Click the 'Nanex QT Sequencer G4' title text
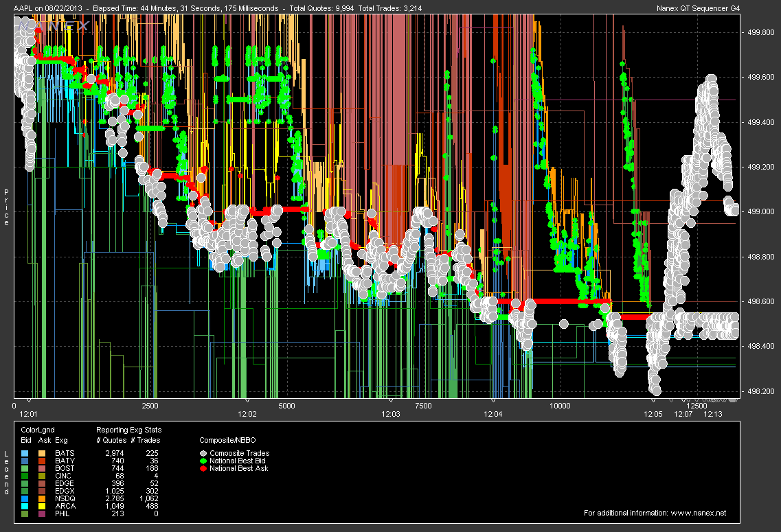This screenshot has height=532, width=781. pyautogui.click(x=699, y=8)
